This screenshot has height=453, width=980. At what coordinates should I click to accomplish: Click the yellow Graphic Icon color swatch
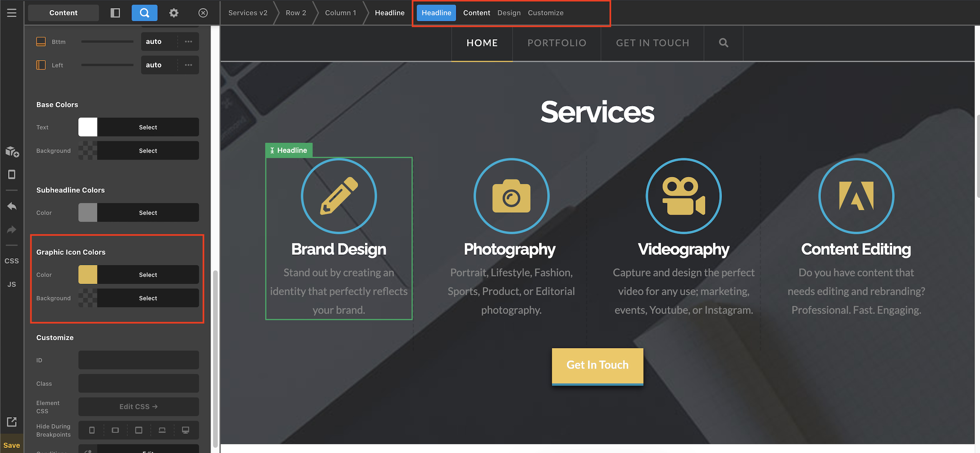(88, 275)
